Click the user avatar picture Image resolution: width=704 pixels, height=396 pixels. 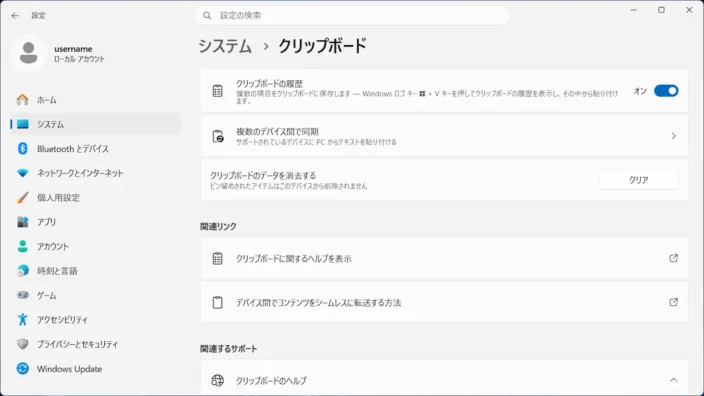point(29,53)
